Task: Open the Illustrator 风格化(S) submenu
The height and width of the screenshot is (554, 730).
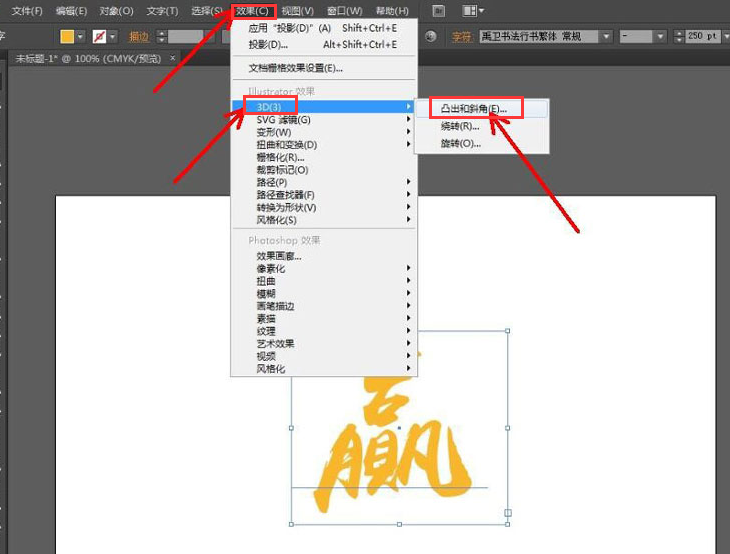Action: (x=324, y=220)
